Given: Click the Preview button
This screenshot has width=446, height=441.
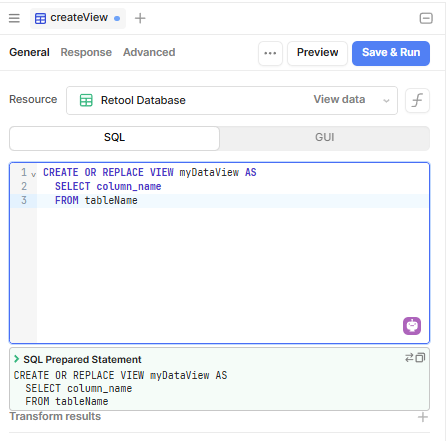Looking at the screenshot, I should click(x=317, y=53).
